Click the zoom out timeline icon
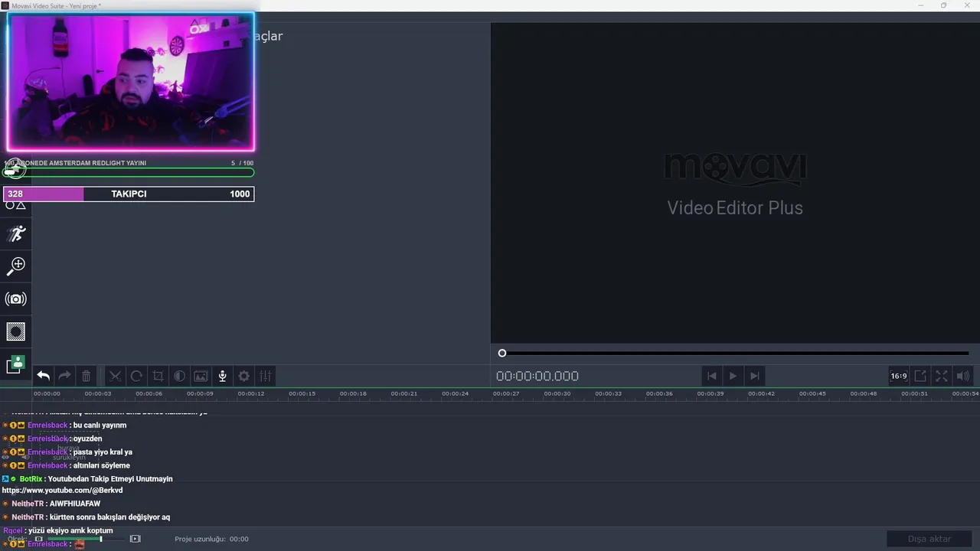The image size is (980, 551). pyautogui.click(x=38, y=539)
